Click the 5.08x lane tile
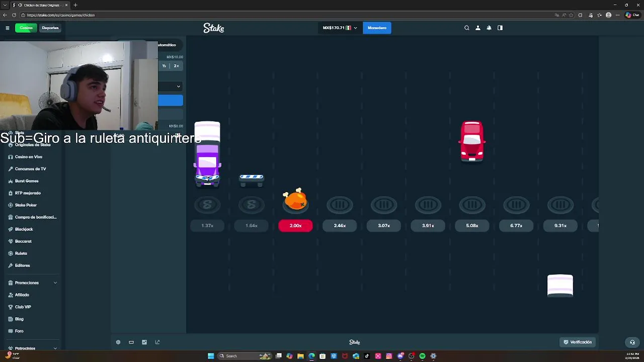Screen dimensions: 644x362 click(x=472, y=226)
